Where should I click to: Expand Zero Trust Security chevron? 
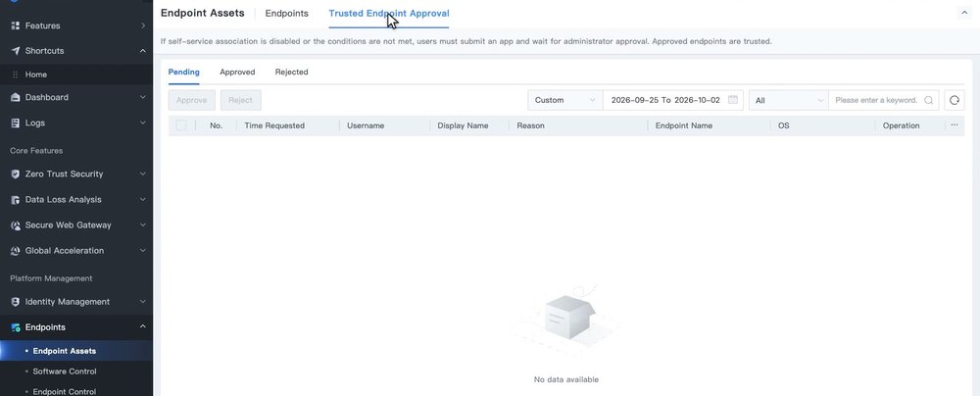[x=142, y=173]
